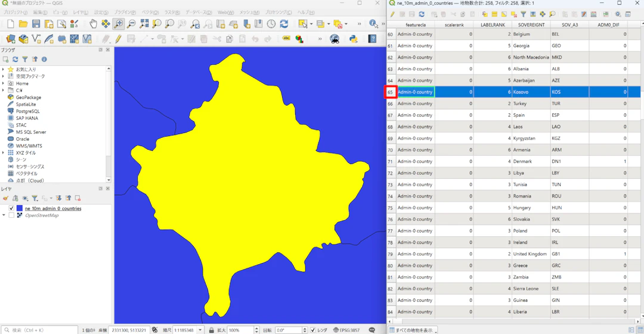Click the EPSG:3857 projection button
The width and height of the screenshot is (644, 334).
(345, 330)
